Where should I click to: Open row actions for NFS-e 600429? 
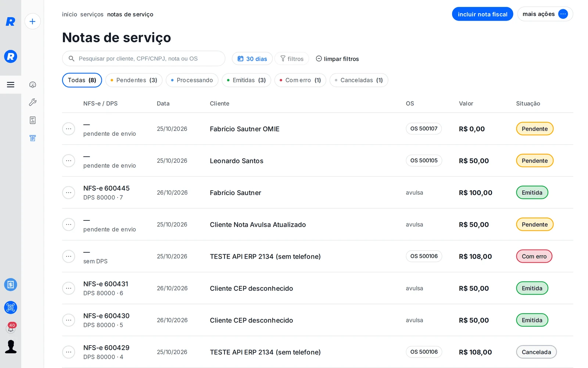click(x=69, y=352)
